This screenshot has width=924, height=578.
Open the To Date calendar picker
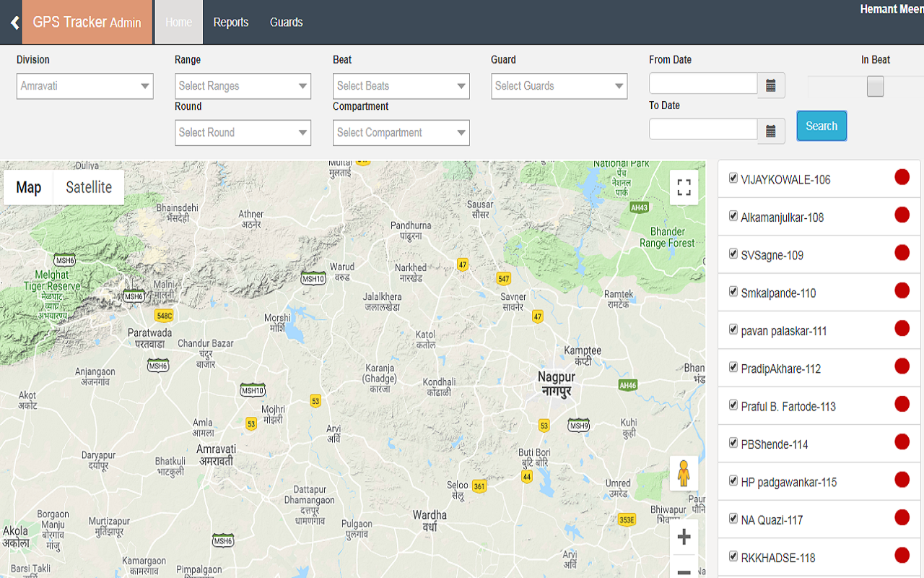pyautogui.click(x=770, y=131)
